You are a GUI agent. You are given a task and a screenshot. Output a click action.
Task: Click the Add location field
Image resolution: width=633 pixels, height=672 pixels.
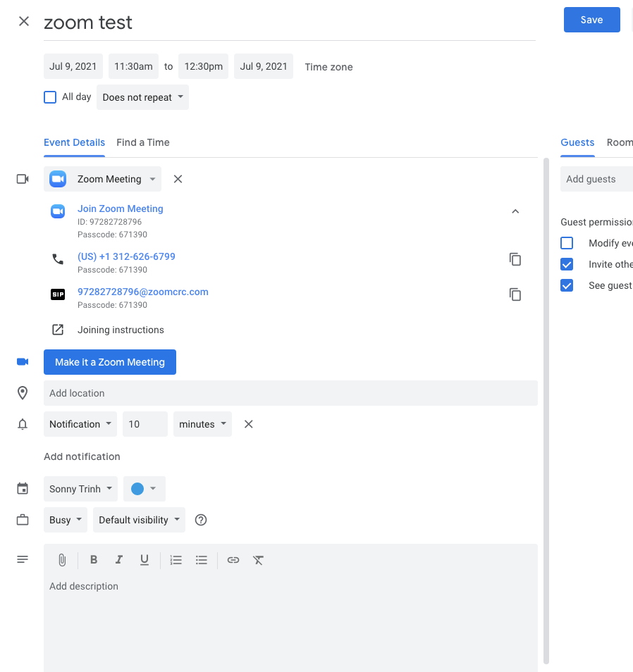290,393
